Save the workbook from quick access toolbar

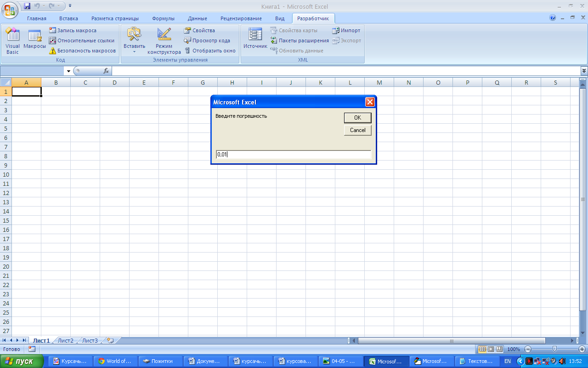click(x=27, y=6)
